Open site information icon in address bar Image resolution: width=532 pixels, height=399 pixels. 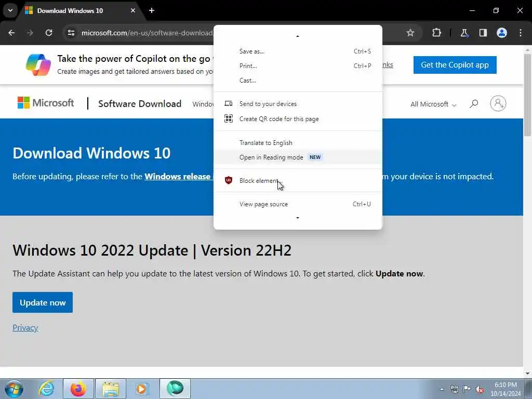(x=71, y=33)
